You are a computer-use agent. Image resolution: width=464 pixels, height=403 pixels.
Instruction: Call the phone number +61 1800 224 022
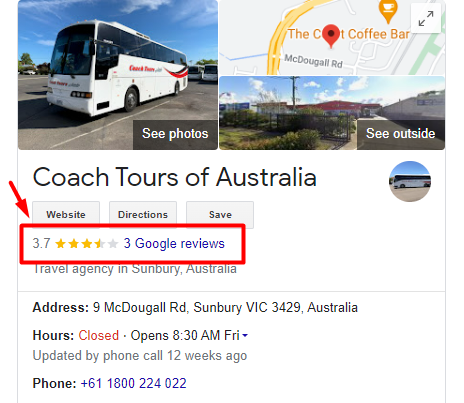(133, 383)
